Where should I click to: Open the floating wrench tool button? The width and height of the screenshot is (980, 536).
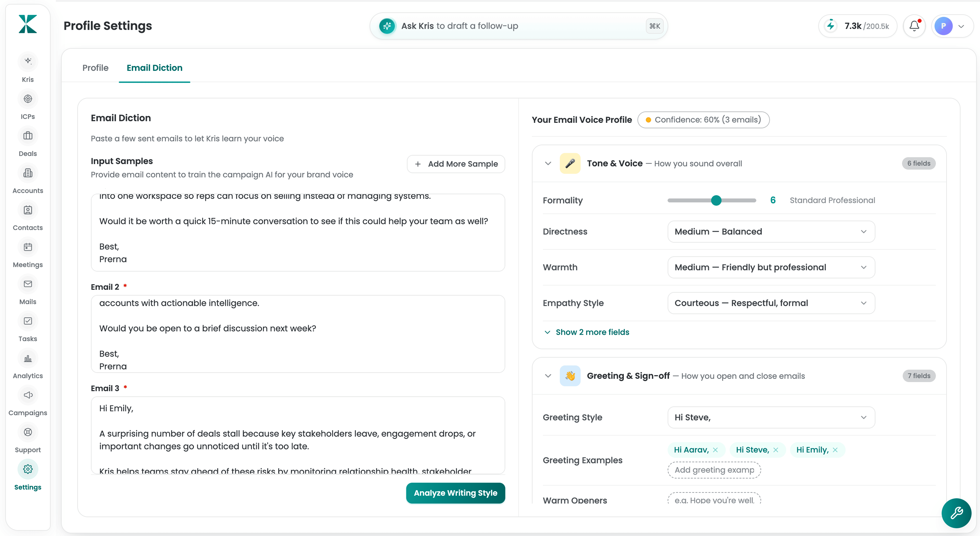(956, 513)
